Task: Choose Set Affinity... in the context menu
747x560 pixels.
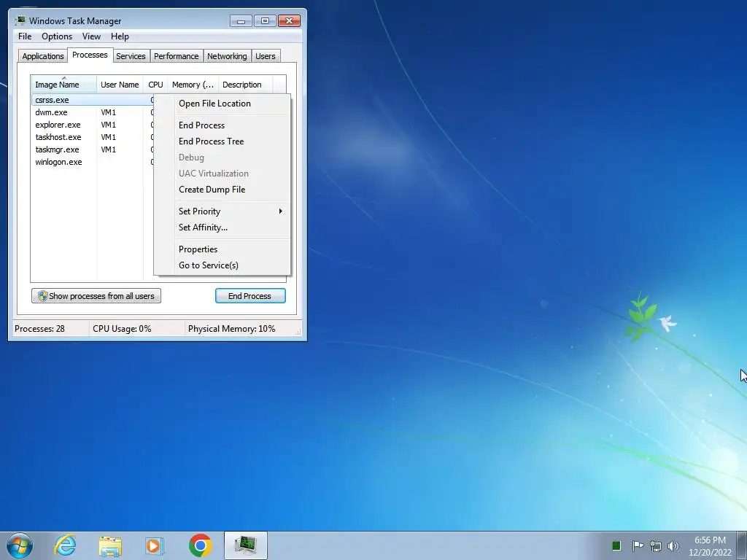Action: (222, 227)
